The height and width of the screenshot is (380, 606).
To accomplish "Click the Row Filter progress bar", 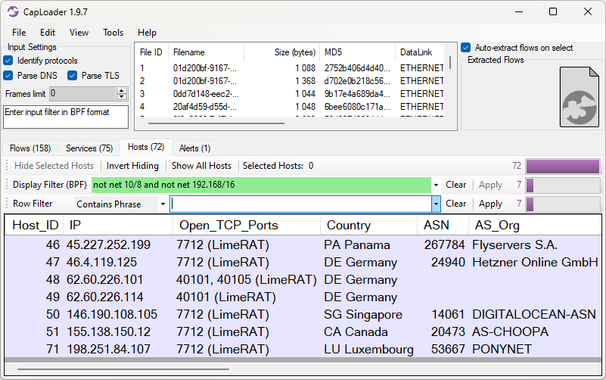I will tap(562, 204).
